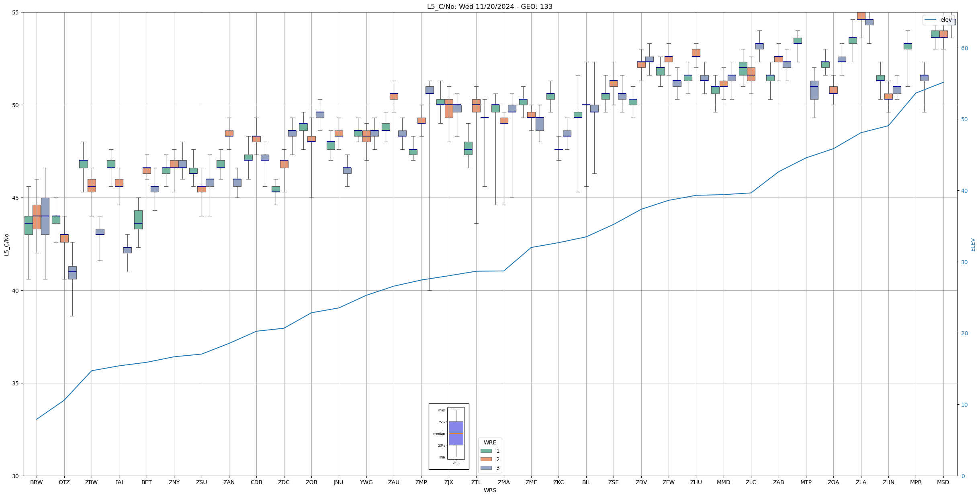This screenshot has height=497, width=980.
Task: Click the ELEV right axis label
Action: [973, 244]
